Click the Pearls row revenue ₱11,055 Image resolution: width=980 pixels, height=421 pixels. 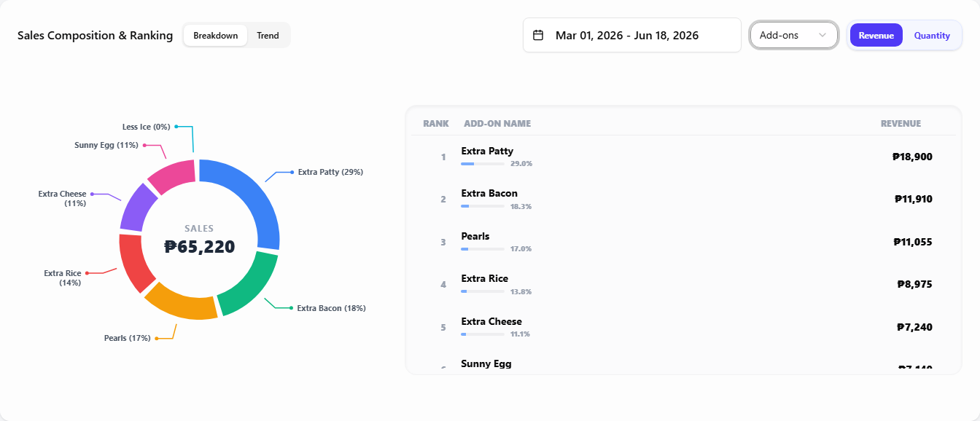[x=913, y=242]
